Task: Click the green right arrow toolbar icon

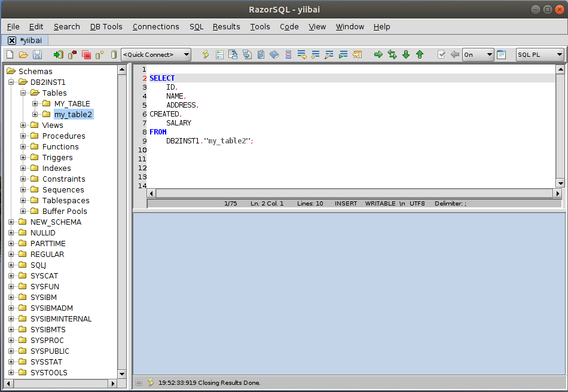Action: [378, 54]
